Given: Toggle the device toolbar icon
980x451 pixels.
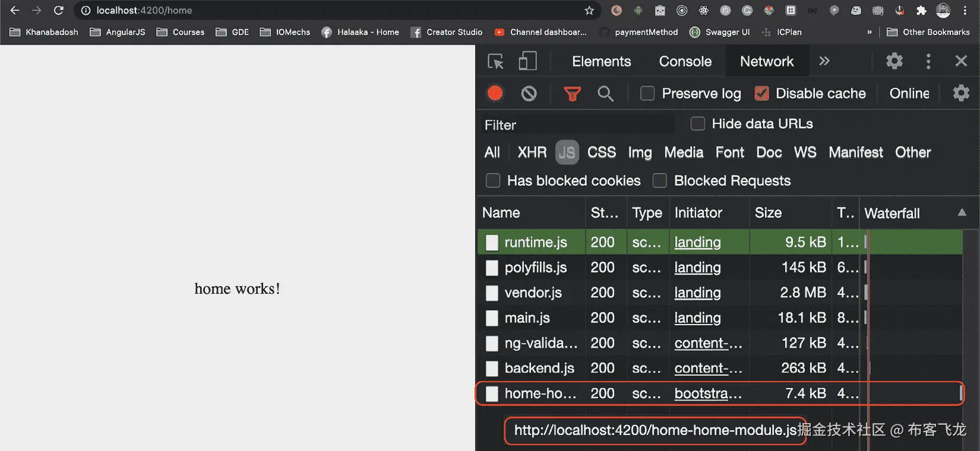Looking at the screenshot, I should (527, 61).
